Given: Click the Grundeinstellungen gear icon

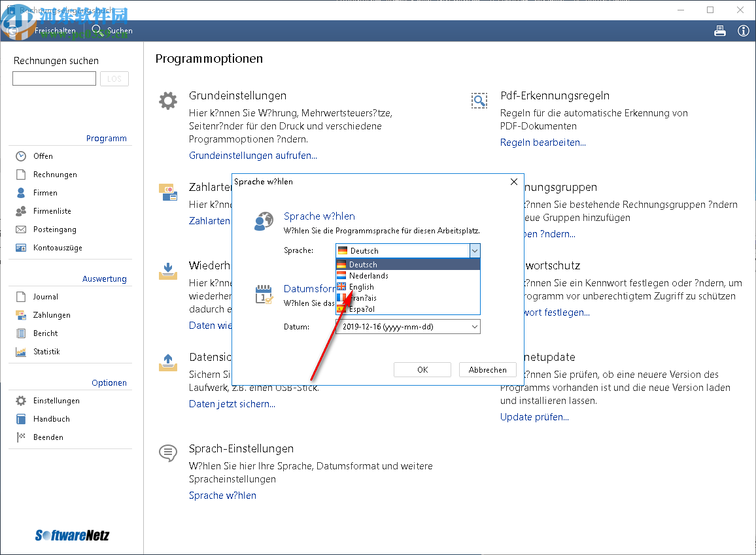Looking at the screenshot, I should [168, 101].
